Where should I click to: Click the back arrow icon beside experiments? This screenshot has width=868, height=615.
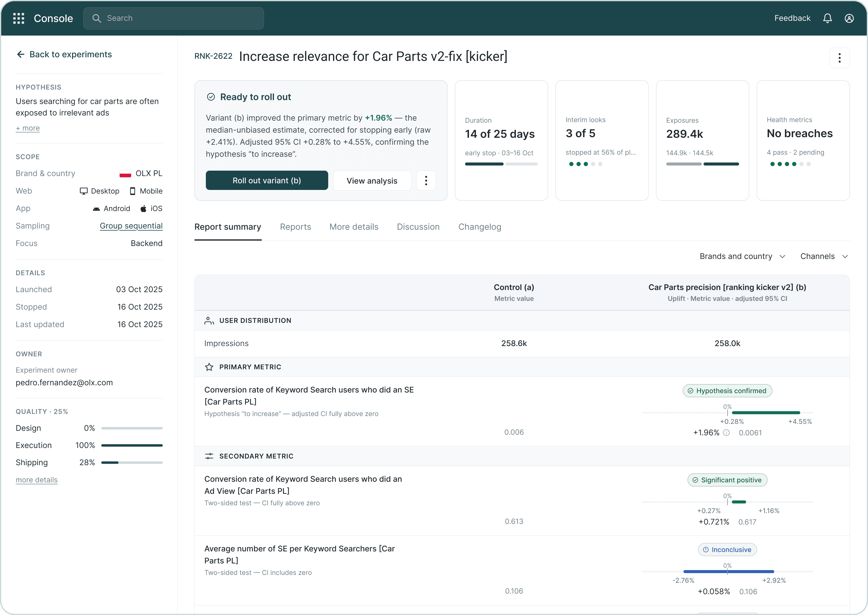20,54
